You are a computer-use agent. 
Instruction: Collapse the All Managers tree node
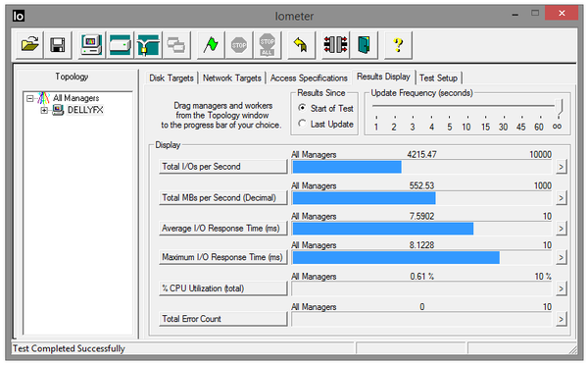(29, 98)
